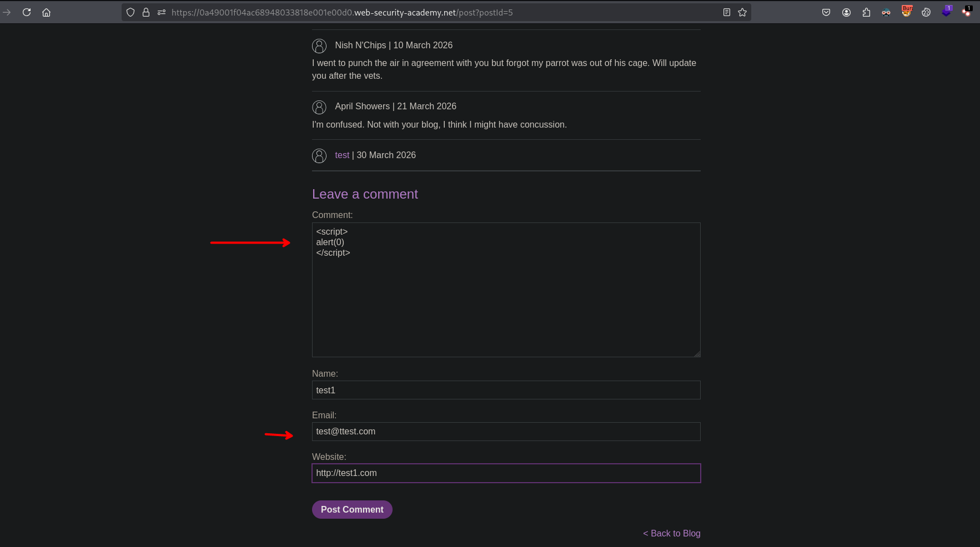This screenshot has height=547, width=980.
Task: Open the cookie editor extension
Action: click(x=926, y=12)
